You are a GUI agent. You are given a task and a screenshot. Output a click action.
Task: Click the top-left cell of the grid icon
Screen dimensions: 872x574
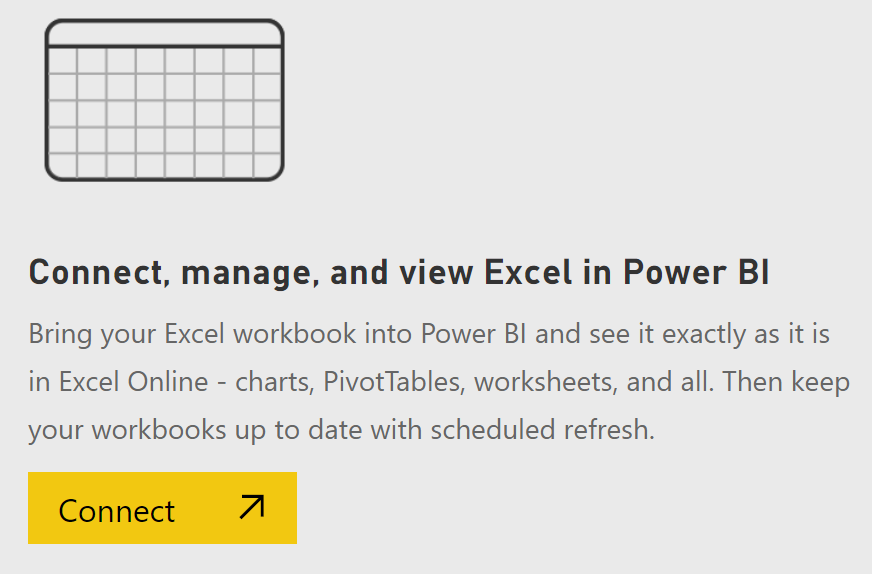62,60
